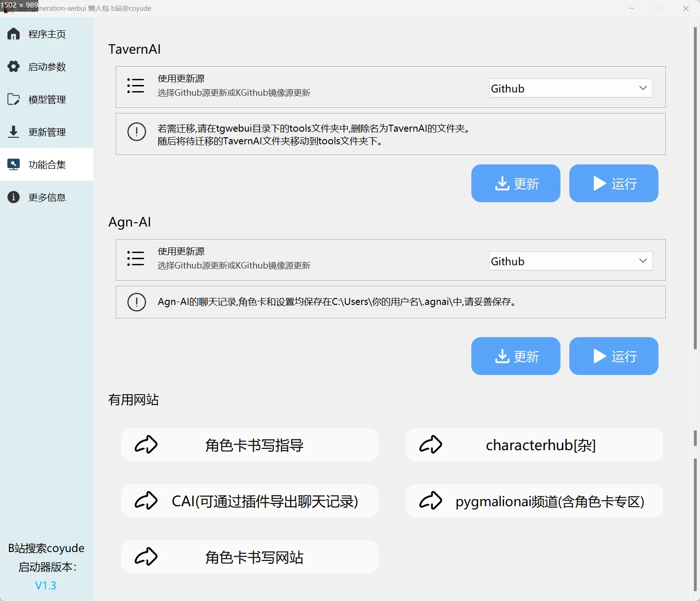This screenshot has width=700, height=601.
Task: Click the download icon for 更新管理
Action: coord(14,132)
